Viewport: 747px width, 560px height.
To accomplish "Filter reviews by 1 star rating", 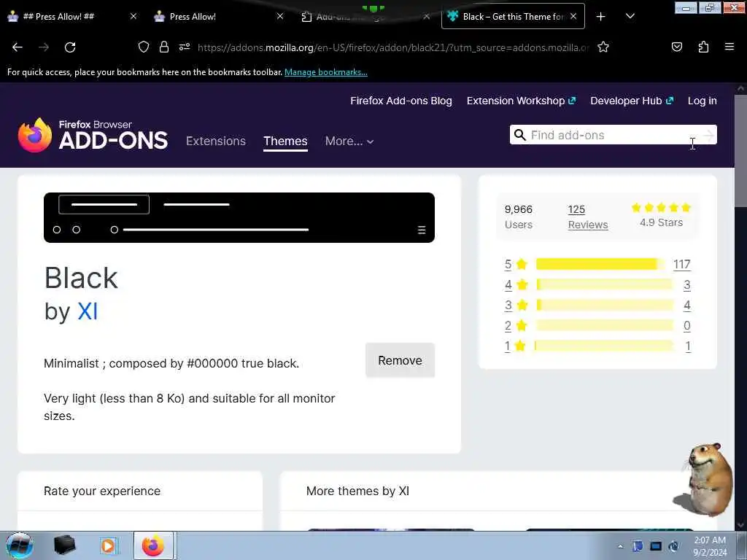I will 516,346.
